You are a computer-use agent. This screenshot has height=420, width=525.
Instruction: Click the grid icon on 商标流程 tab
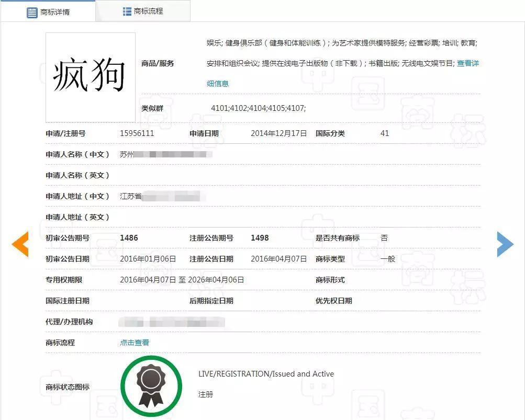click(x=127, y=12)
